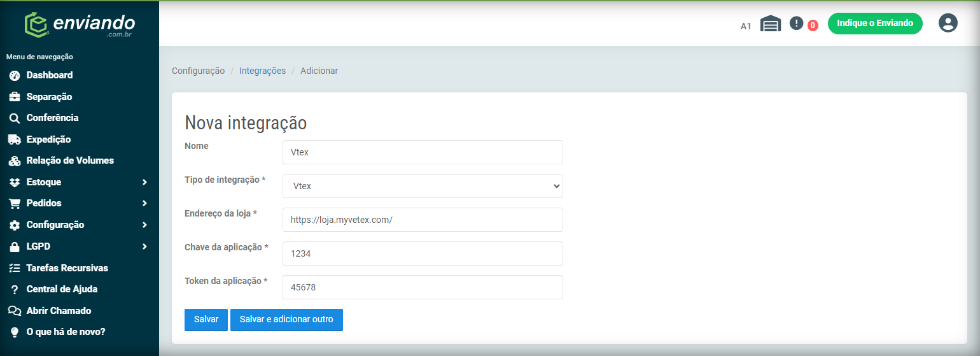Focus the Endereço da loja field
Viewport: 980px width, 356px height.
[x=423, y=220]
